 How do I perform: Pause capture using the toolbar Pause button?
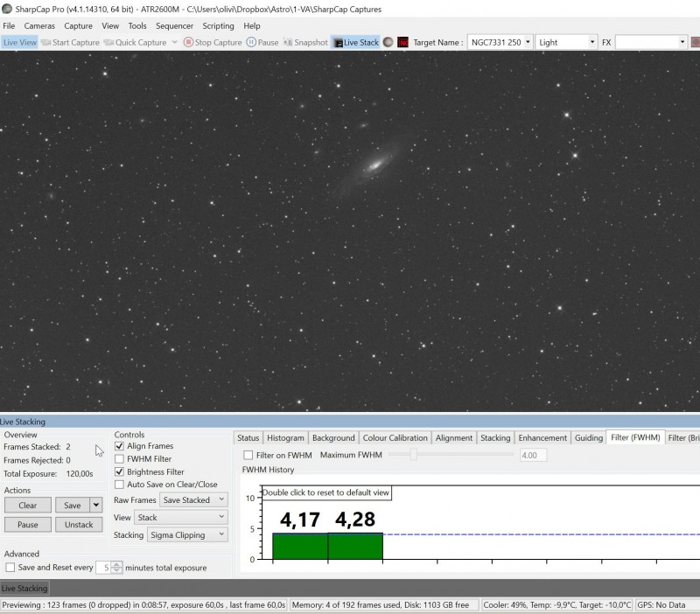[x=262, y=42]
